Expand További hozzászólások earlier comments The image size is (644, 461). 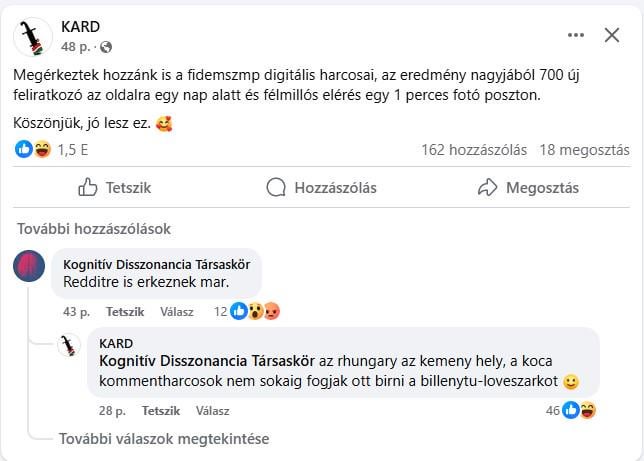point(94,229)
